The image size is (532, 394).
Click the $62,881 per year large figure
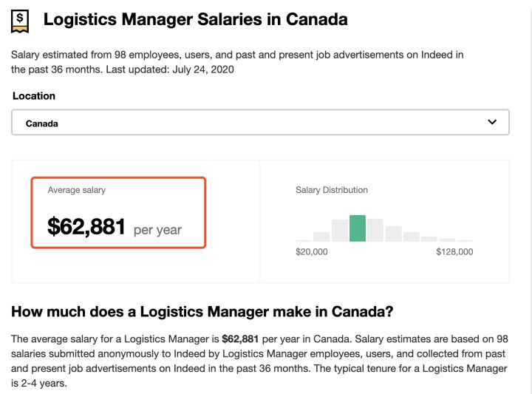(x=115, y=227)
